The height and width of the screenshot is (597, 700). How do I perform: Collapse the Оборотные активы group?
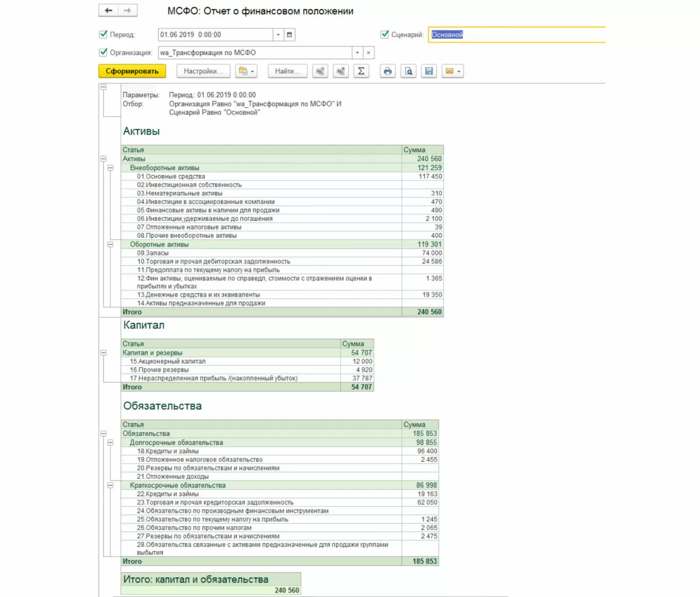pyautogui.click(x=110, y=244)
